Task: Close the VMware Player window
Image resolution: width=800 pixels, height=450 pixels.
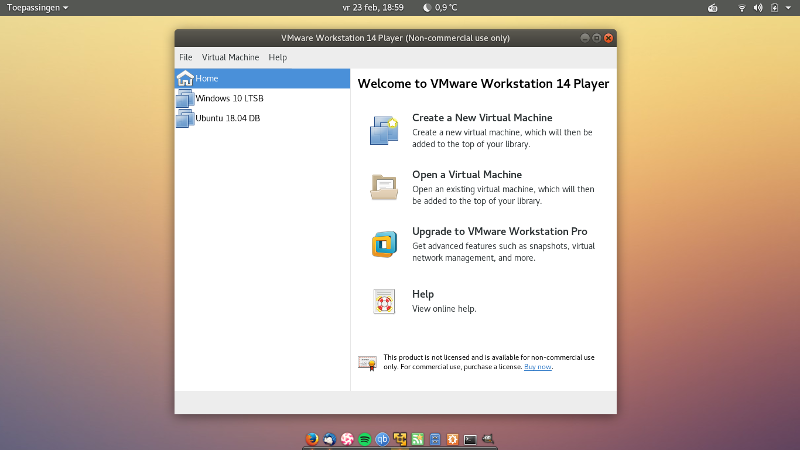Action: pos(608,38)
